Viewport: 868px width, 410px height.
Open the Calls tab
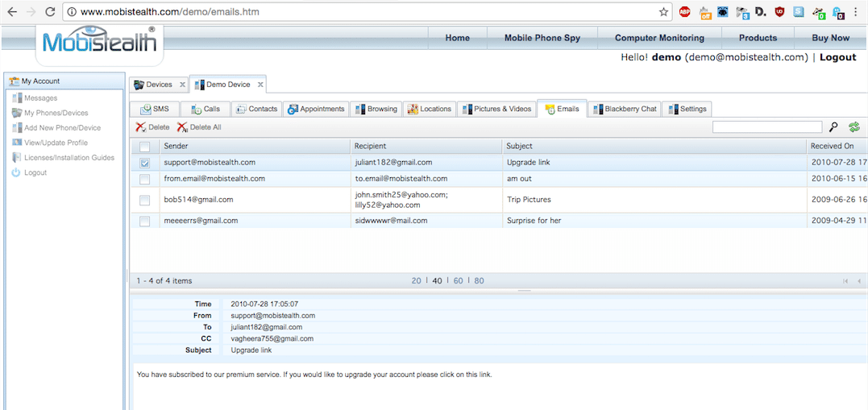pos(205,109)
